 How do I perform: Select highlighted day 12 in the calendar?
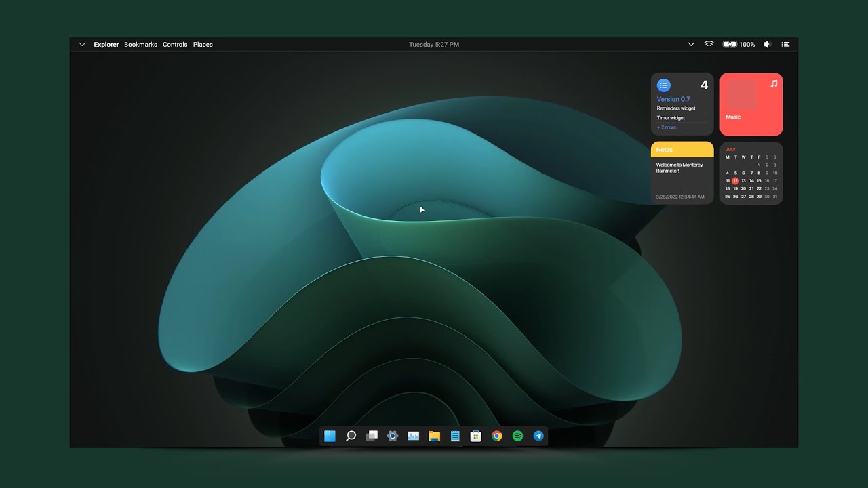tap(736, 181)
